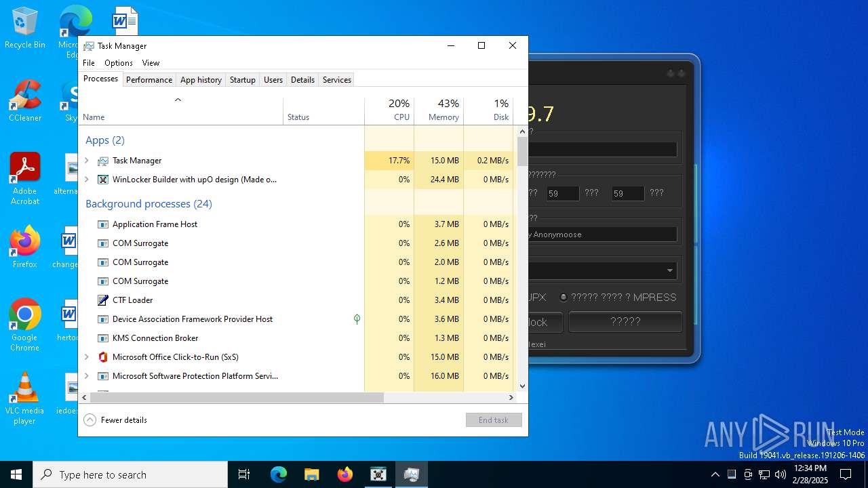Click the WinLocker Builder process icon

coord(103,180)
